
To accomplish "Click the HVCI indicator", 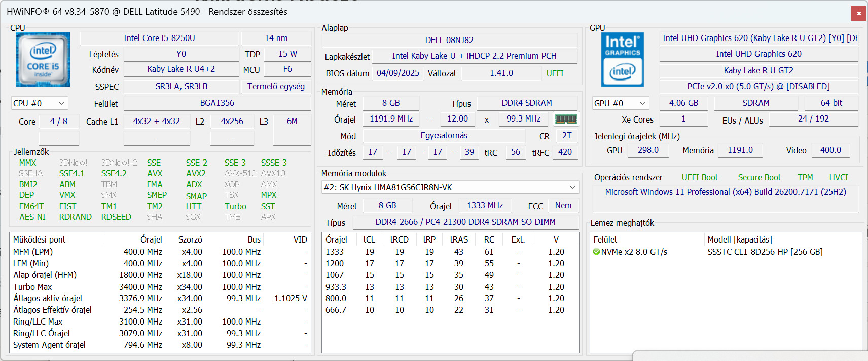I will tap(838, 177).
